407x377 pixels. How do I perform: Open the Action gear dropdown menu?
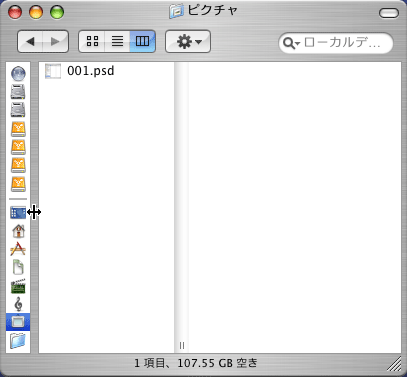pos(188,42)
